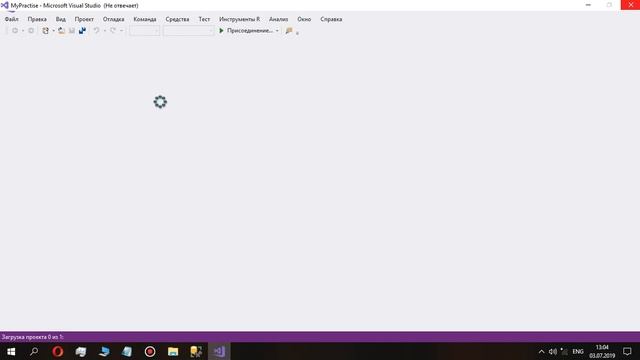Open the red record app in taskbar
640x360 pixels.
point(150,351)
